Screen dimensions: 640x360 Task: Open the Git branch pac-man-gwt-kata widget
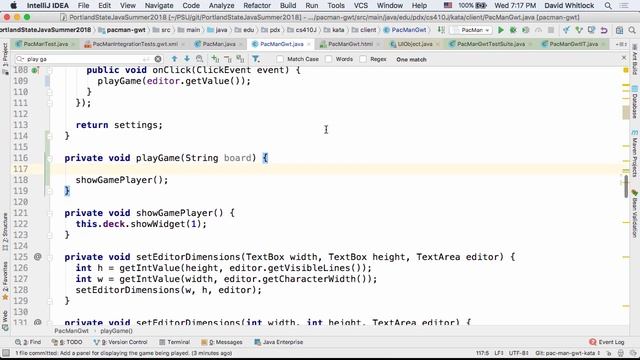tap(567, 353)
